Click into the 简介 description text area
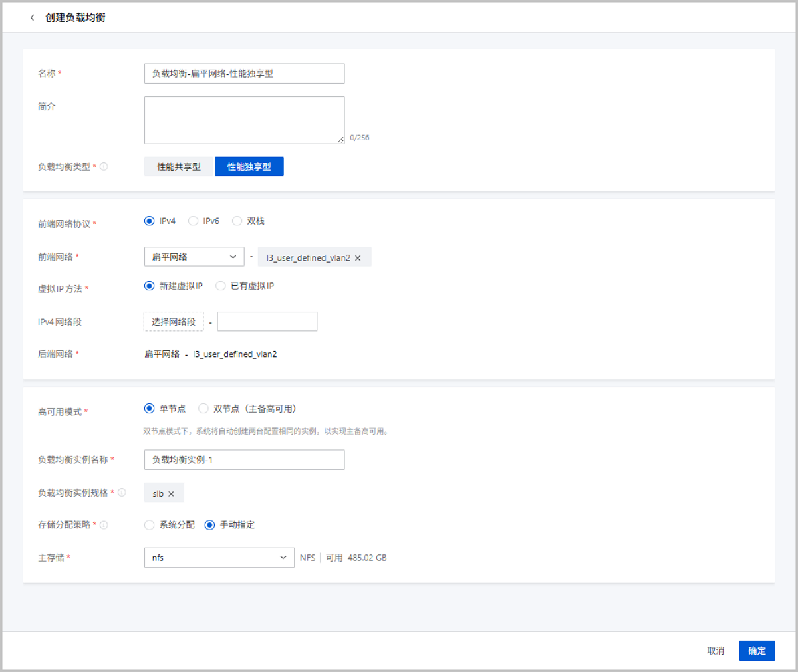The height and width of the screenshot is (672, 798). 244,120
